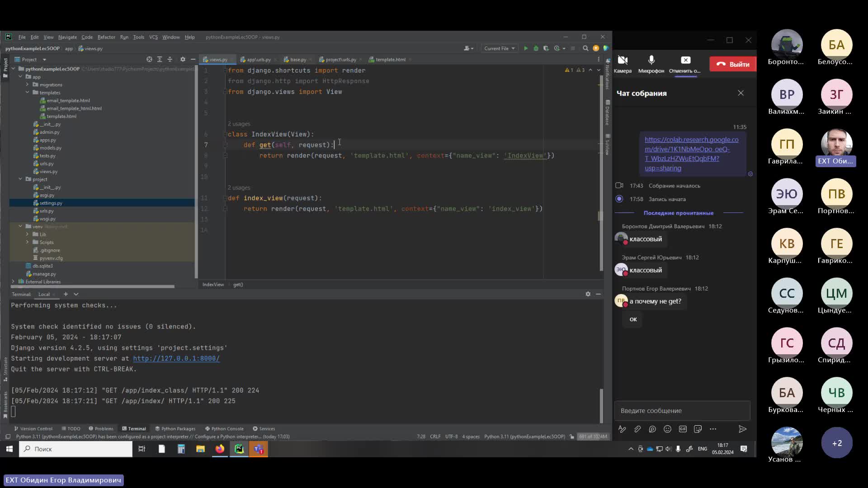Close the meeting chat panel
This screenshot has height=488, width=868.
(741, 93)
